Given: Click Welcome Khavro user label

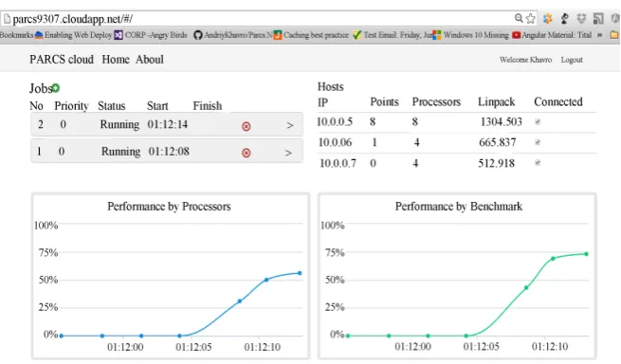Looking at the screenshot, I should pyautogui.click(x=525, y=60).
